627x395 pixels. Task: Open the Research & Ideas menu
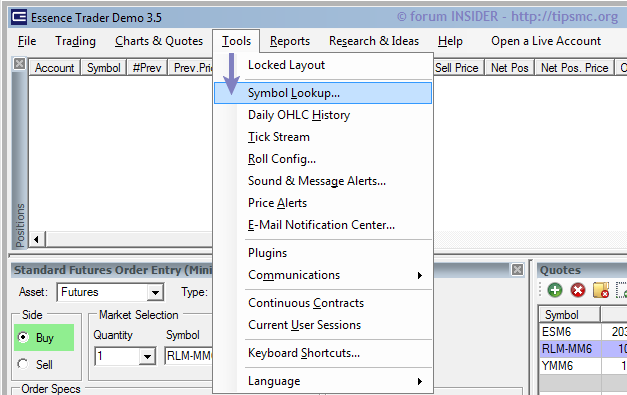pos(374,41)
